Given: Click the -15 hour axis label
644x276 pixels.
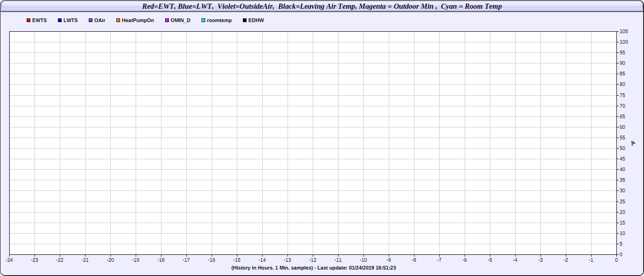Looking at the screenshot, I should pyautogui.click(x=237, y=260).
